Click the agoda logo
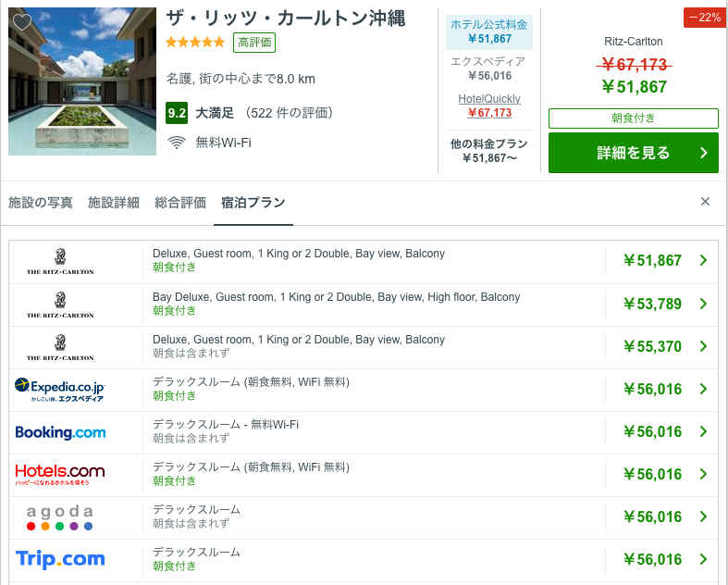The width and height of the screenshot is (728, 585). click(60, 517)
